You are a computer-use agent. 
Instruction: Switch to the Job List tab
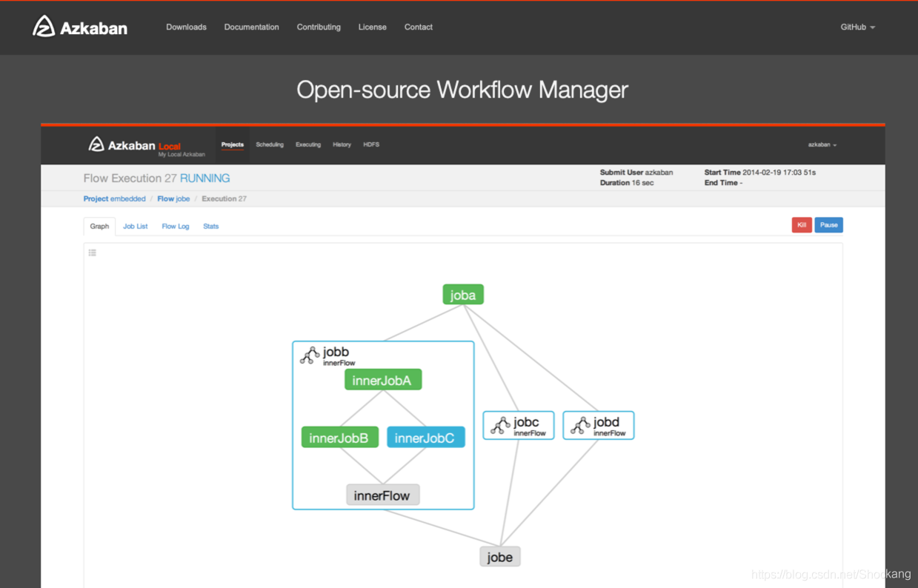pyautogui.click(x=136, y=226)
